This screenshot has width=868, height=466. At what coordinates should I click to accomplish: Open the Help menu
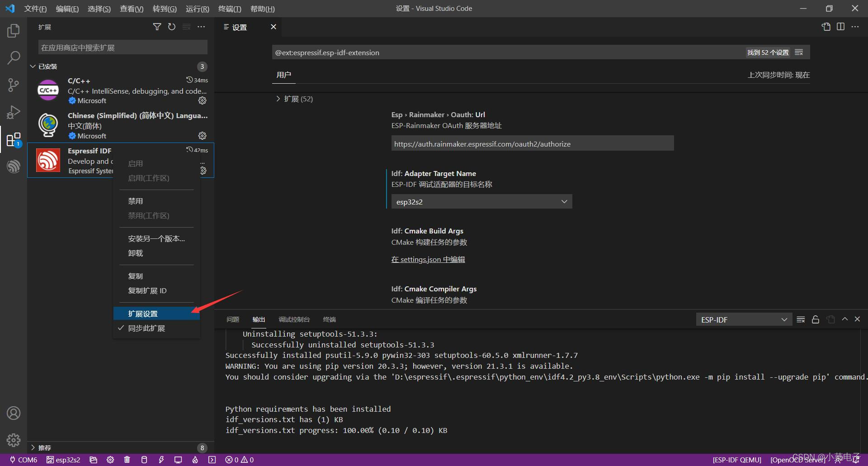[x=262, y=9]
